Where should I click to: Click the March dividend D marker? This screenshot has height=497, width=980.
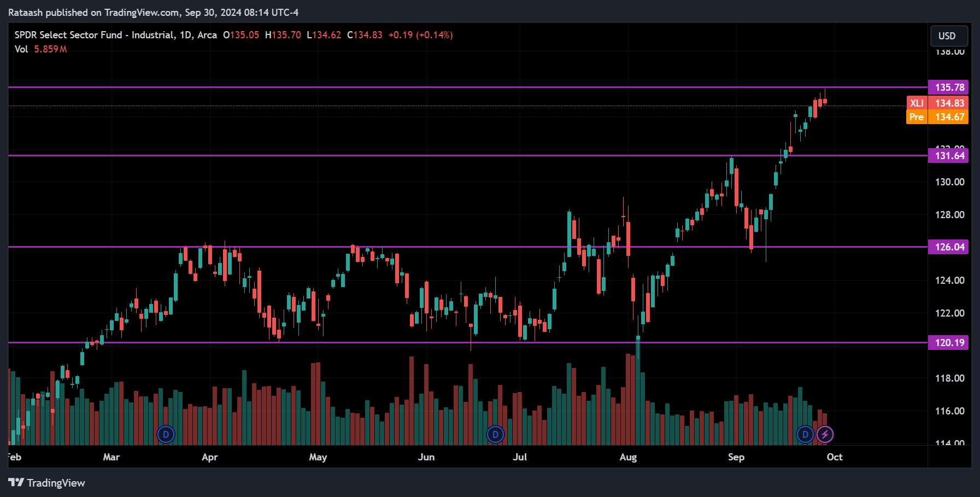coord(166,435)
